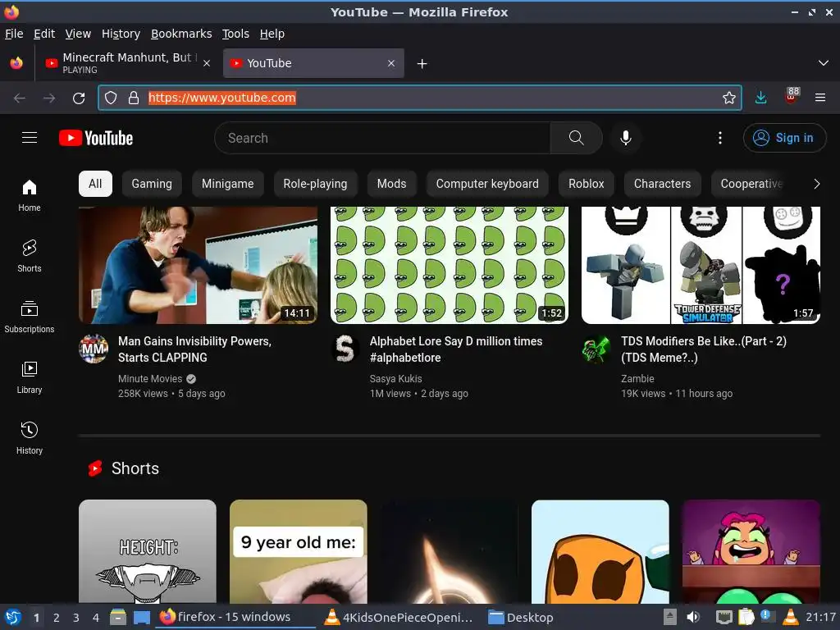Open Shorts from the sidebar
The image size is (840, 630).
pos(30,256)
